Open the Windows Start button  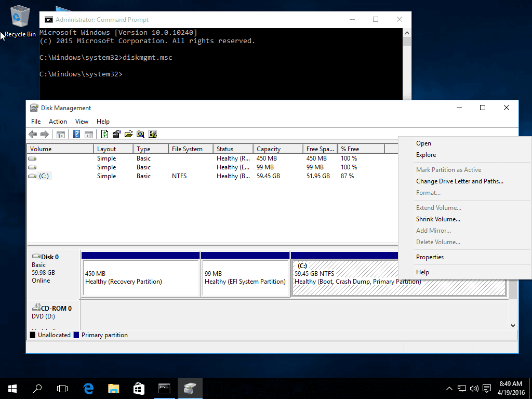click(12, 389)
